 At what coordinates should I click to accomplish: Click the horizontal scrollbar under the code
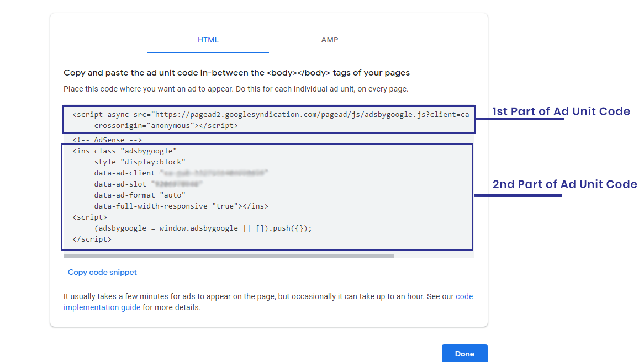point(229,255)
